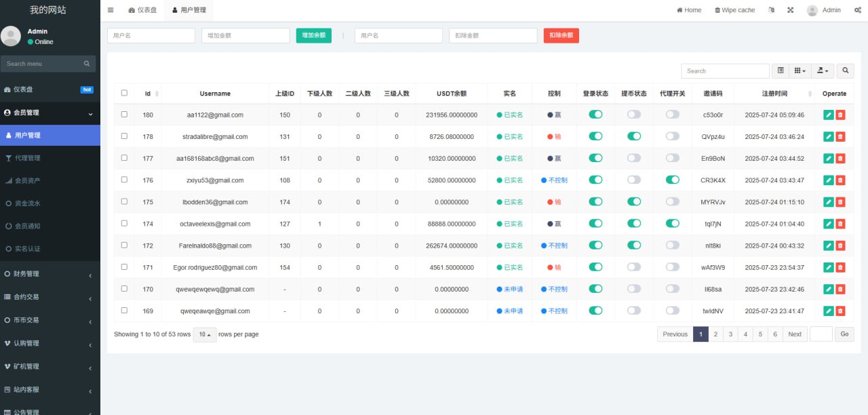Image resolution: width=868 pixels, height=415 pixels.
Task: Switch to the 仪表盘 tab
Action: (142, 10)
